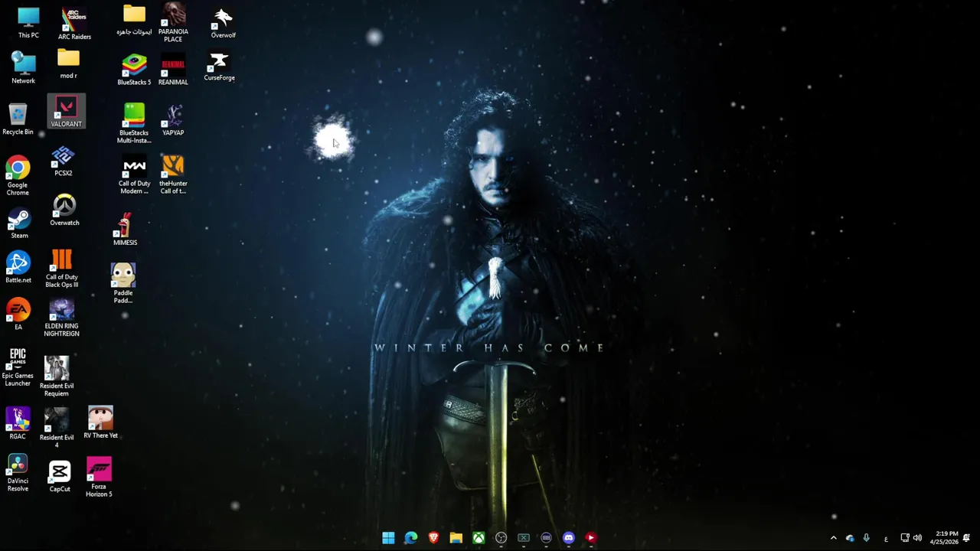Select the Overwatch shortcut
The image size is (980, 551).
64,210
